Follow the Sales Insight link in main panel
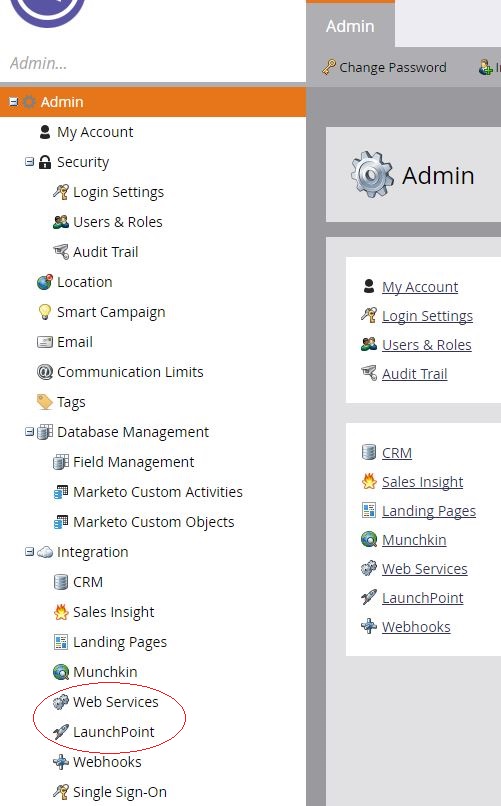The width and height of the screenshot is (501, 806). tap(422, 482)
